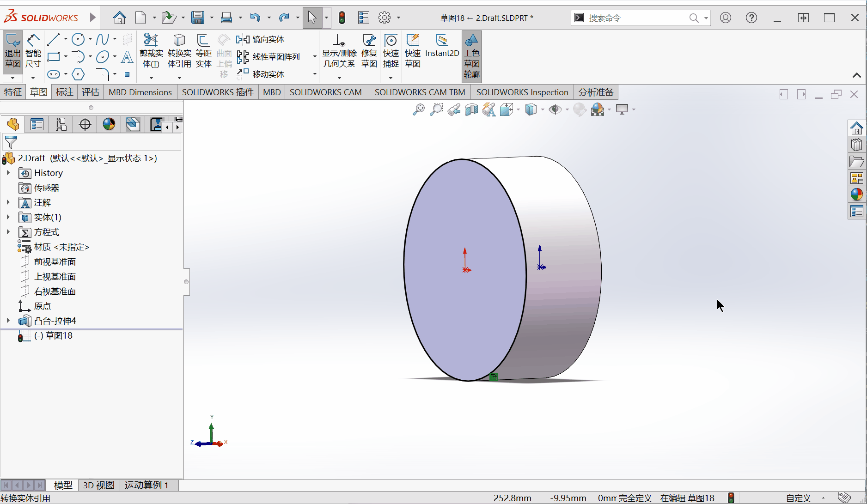Open the Line tool dropdown arrow
The width and height of the screenshot is (867, 504).
pyautogui.click(x=66, y=39)
